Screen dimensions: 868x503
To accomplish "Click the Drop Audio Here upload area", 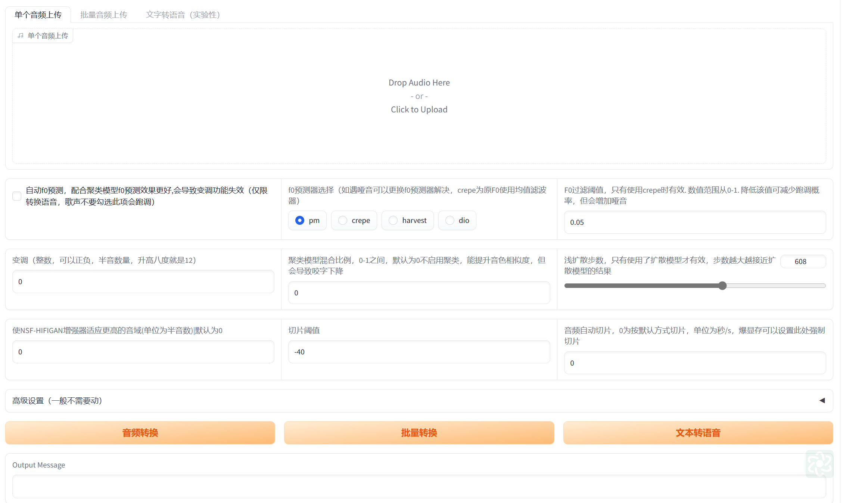I will point(419,96).
